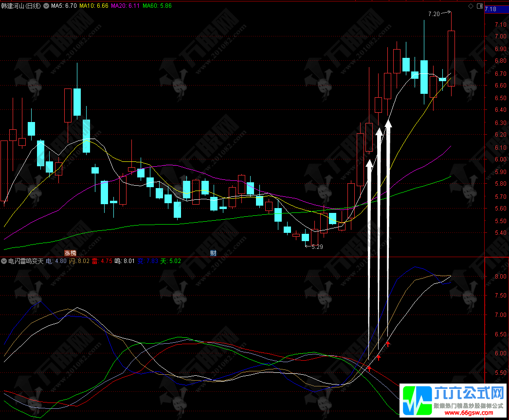Click the MA60: 5.86 label
The width and height of the screenshot is (509, 420).
(157, 6)
